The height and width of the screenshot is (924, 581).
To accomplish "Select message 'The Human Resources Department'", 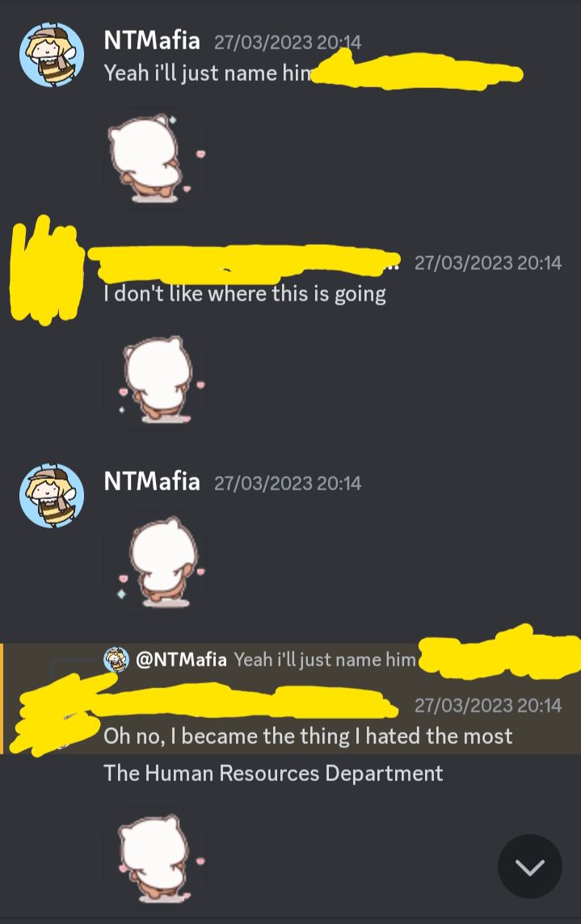I will pos(273,773).
